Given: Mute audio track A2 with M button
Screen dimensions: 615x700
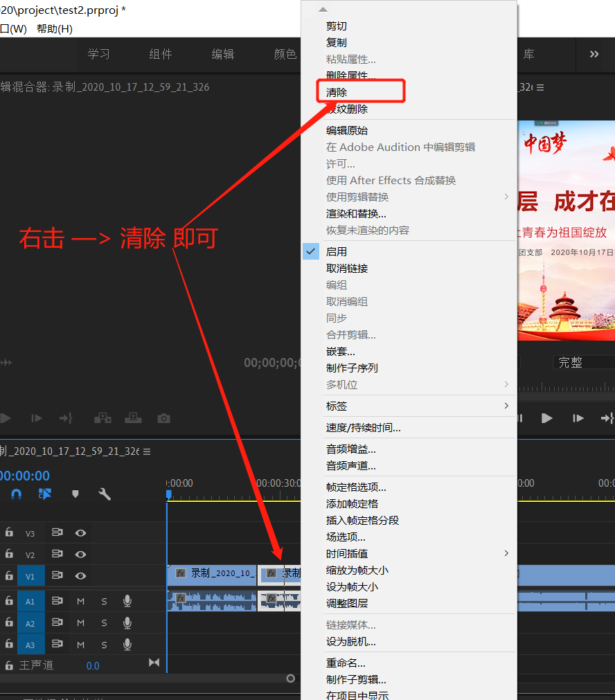Looking at the screenshot, I should pyautogui.click(x=80, y=623).
